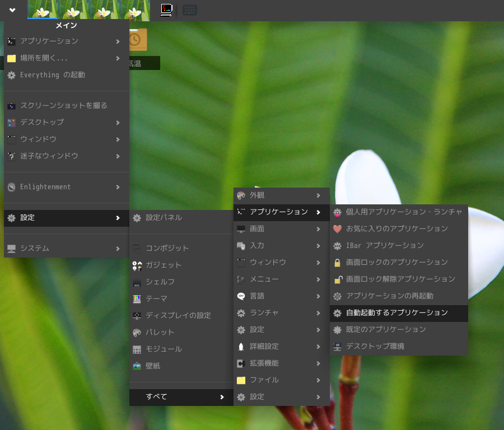Open the 入力 settings category
The height and width of the screenshot is (430, 504).
282,246
